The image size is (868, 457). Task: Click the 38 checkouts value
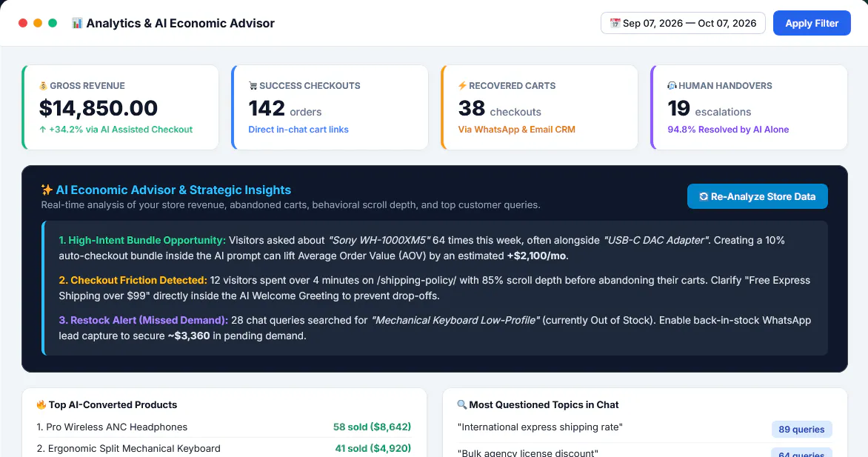pos(499,109)
